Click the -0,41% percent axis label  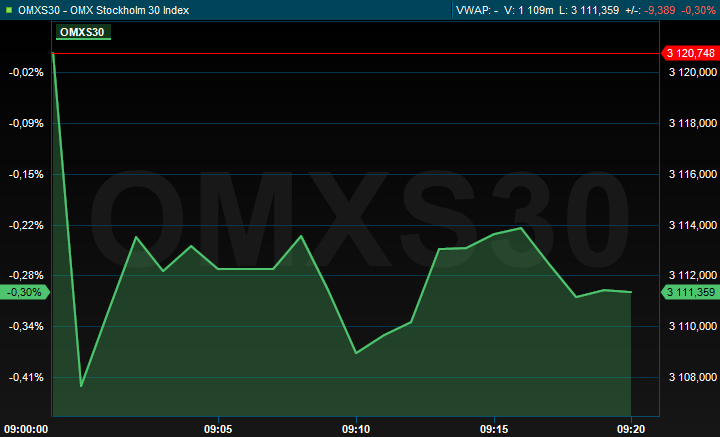[25, 378]
